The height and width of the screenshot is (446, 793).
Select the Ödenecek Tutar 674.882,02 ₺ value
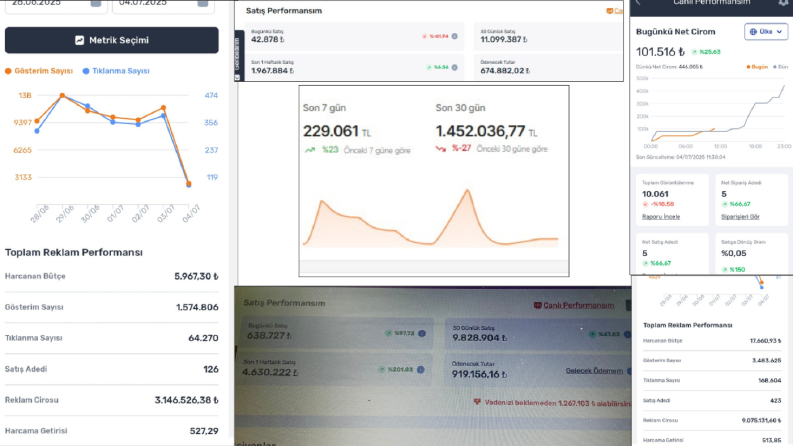(505, 71)
